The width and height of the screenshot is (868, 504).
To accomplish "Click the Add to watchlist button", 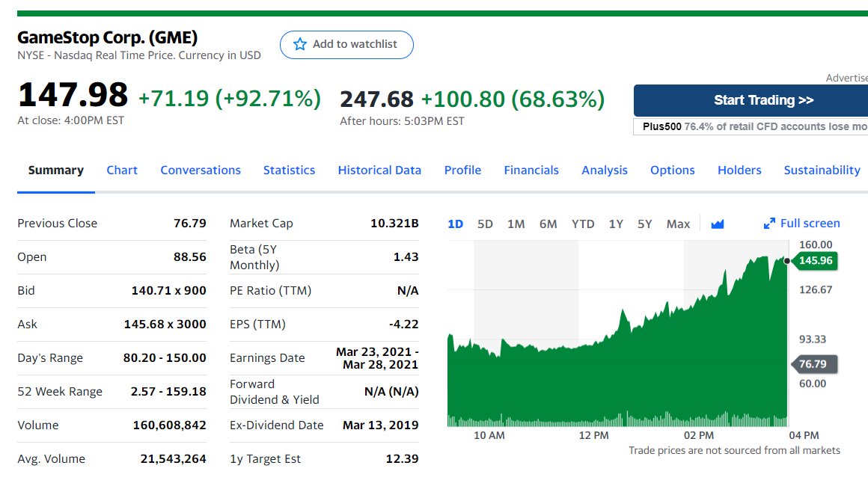I will pos(346,45).
